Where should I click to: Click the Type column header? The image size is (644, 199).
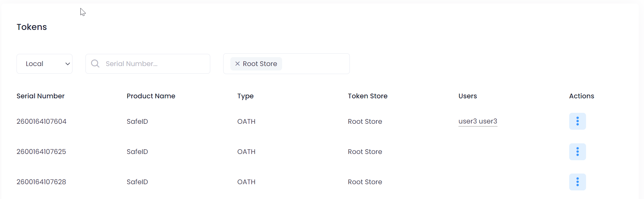point(245,96)
